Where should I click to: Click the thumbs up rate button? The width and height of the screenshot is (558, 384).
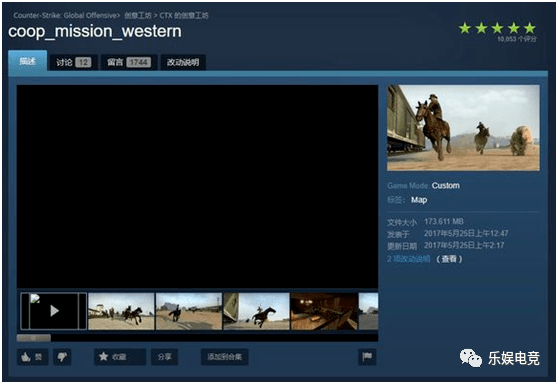point(33,357)
